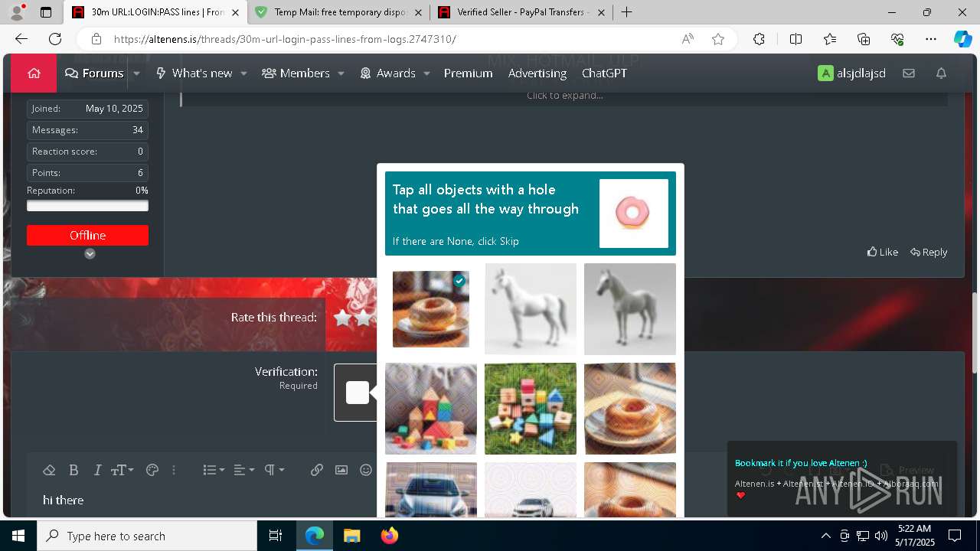Open the list style dropdown
Screen dimensions: 980x551
click(x=214, y=470)
